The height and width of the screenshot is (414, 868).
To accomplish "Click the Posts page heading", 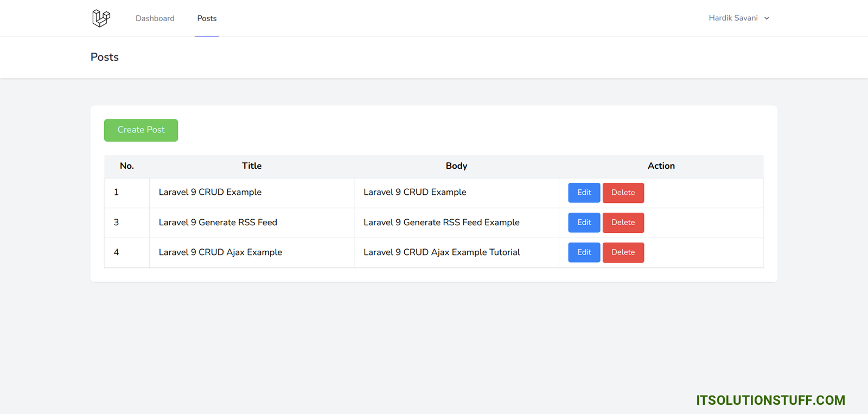I will pyautogui.click(x=105, y=57).
